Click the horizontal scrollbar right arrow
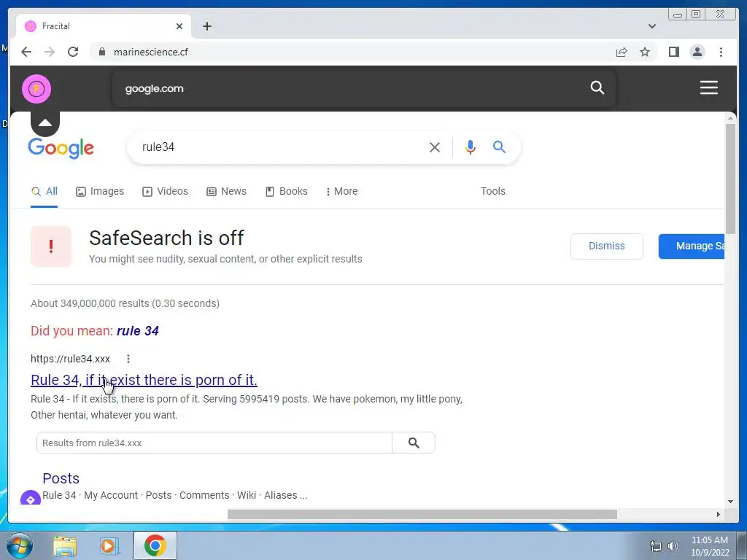The width and height of the screenshot is (747, 560). [719, 514]
